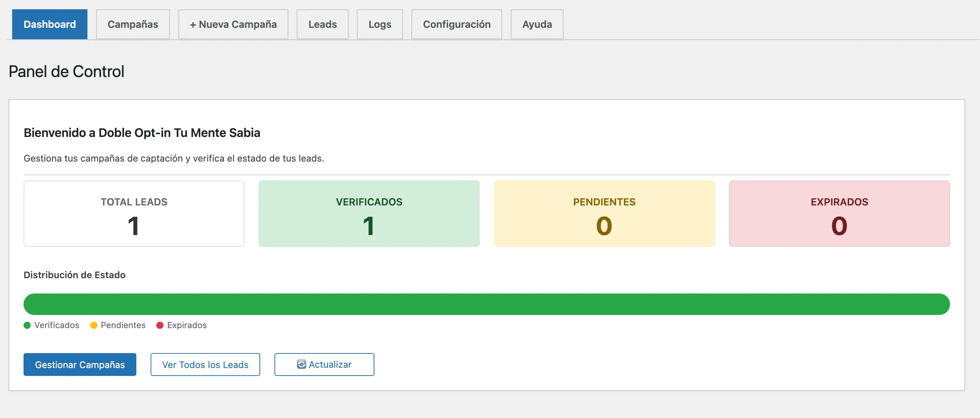Switch to the Campañas tab
The image size is (980, 418).
coord(133,24)
